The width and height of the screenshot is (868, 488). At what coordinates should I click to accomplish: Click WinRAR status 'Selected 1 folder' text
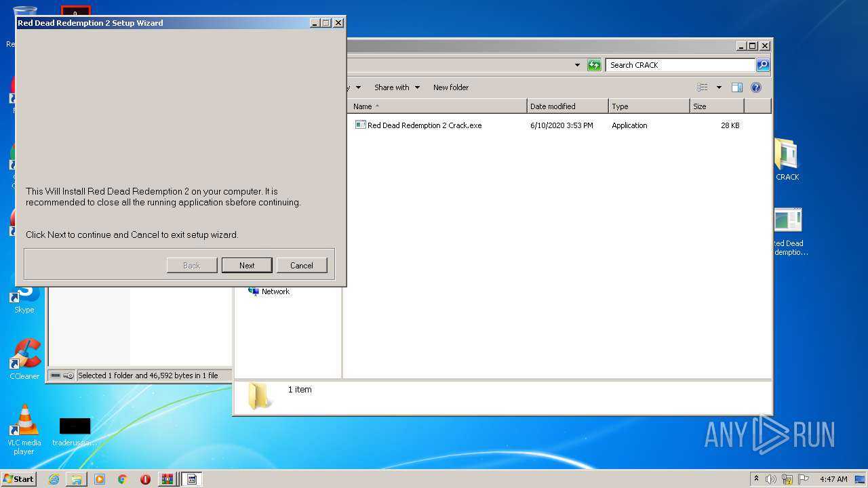(148, 375)
